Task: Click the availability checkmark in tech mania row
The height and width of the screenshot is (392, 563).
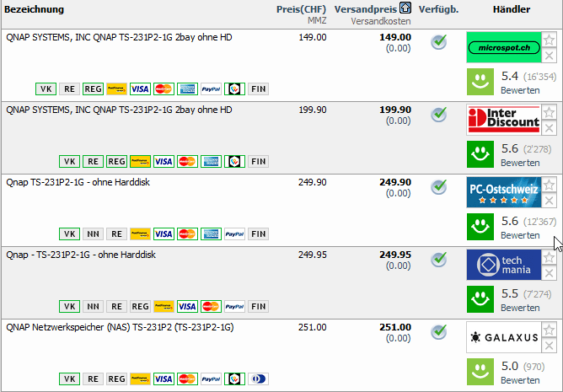Action: click(x=438, y=259)
